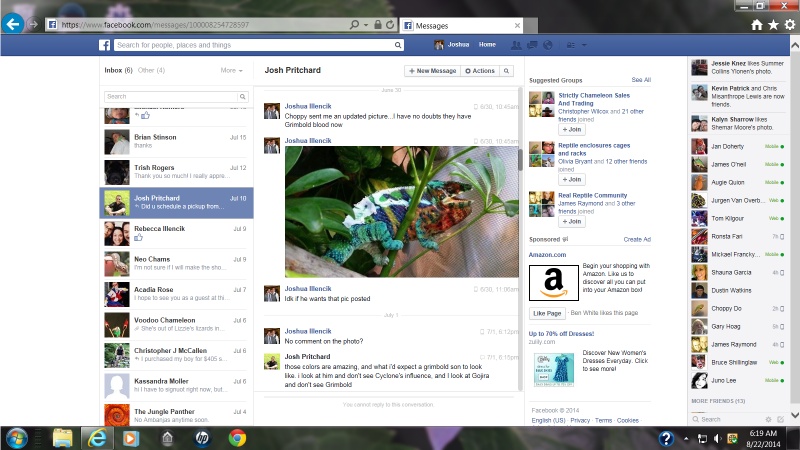The image size is (800, 450).
Task: Click Like Page for Amazon.com
Action: (547, 313)
